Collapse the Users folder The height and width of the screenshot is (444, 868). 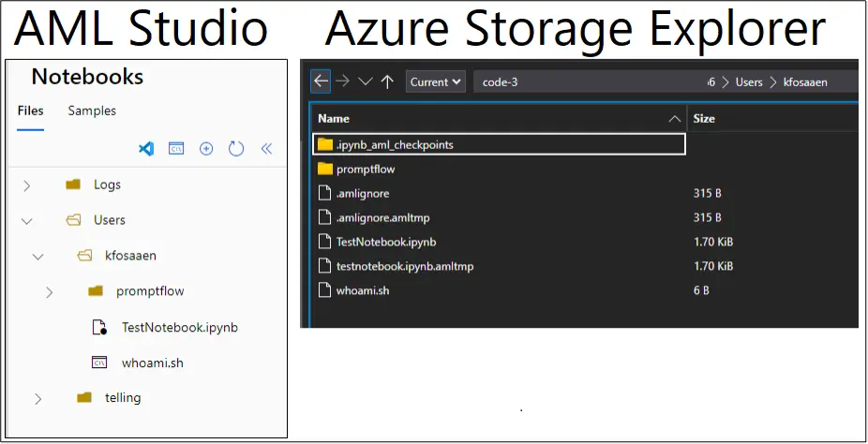pos(27,221)
